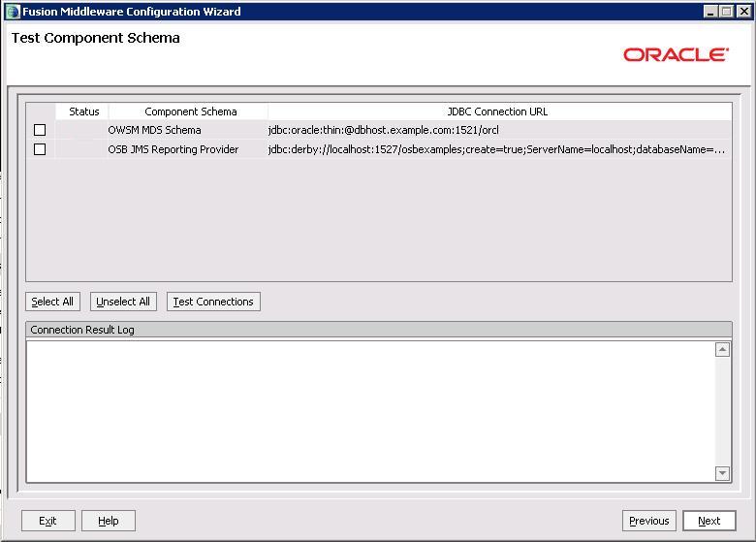Proceed with the Next button
The image size is (756, 542).
709,521
